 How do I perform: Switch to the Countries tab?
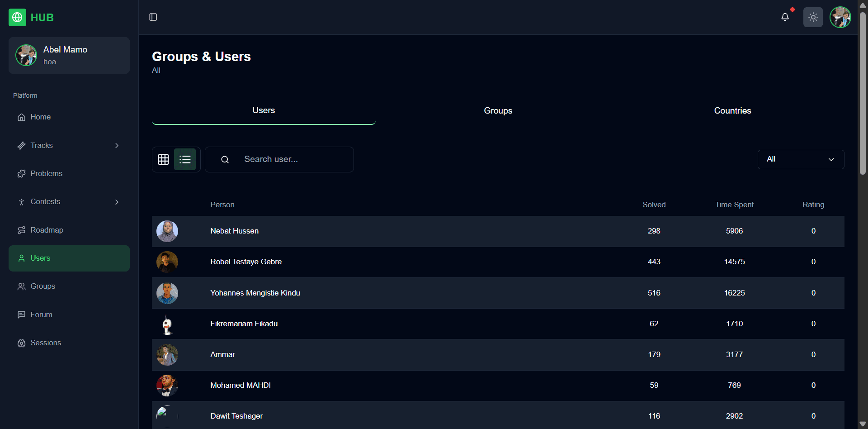click(x=732, y=111)
